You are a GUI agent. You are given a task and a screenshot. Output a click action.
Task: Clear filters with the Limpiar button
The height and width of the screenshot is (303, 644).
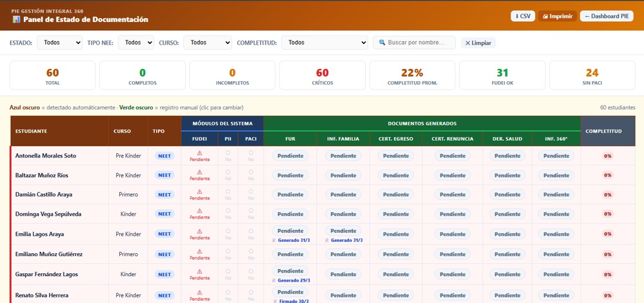coord(478,43)
